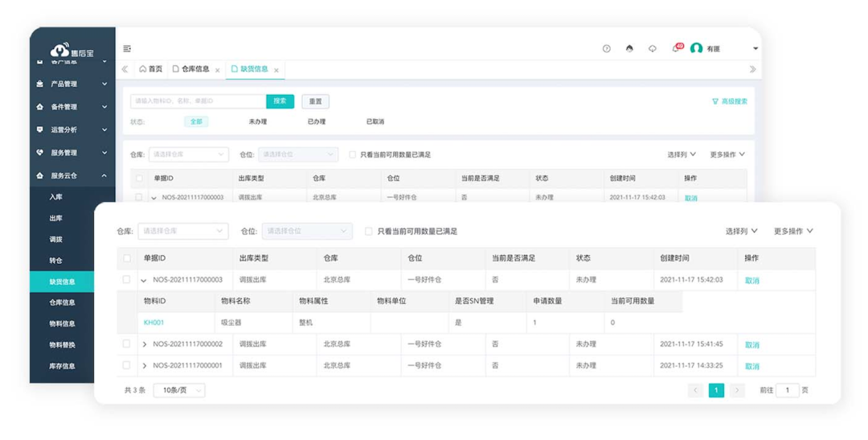Image resolution: width=868 pixels, height=440 pixels.
Task: Expand row NOS-20211117000002 details
Action: point(145,344)
